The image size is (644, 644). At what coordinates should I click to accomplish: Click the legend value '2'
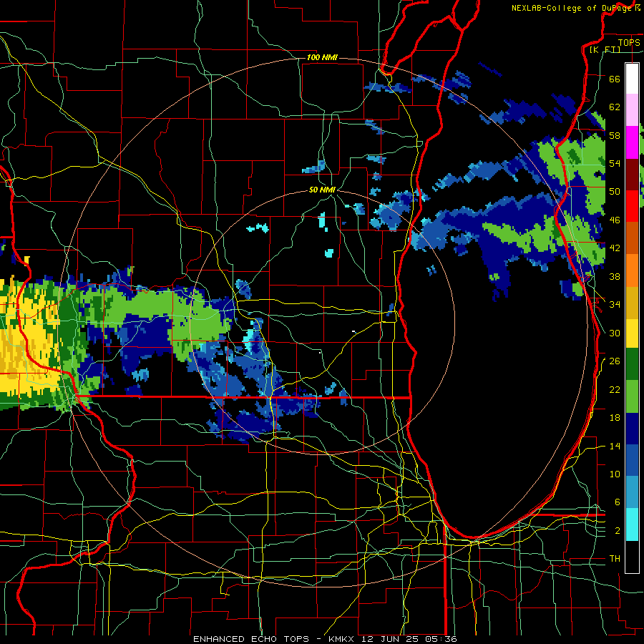618,530
